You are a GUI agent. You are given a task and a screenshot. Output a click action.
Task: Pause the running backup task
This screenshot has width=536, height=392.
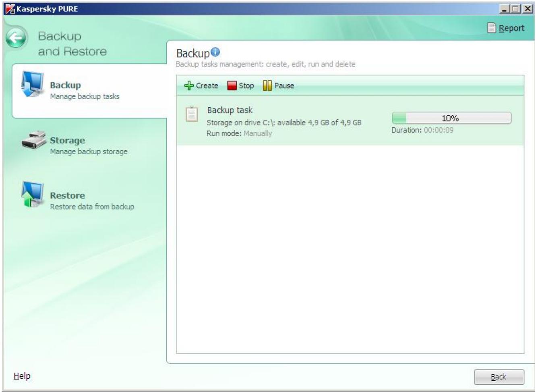coord(279,85)
